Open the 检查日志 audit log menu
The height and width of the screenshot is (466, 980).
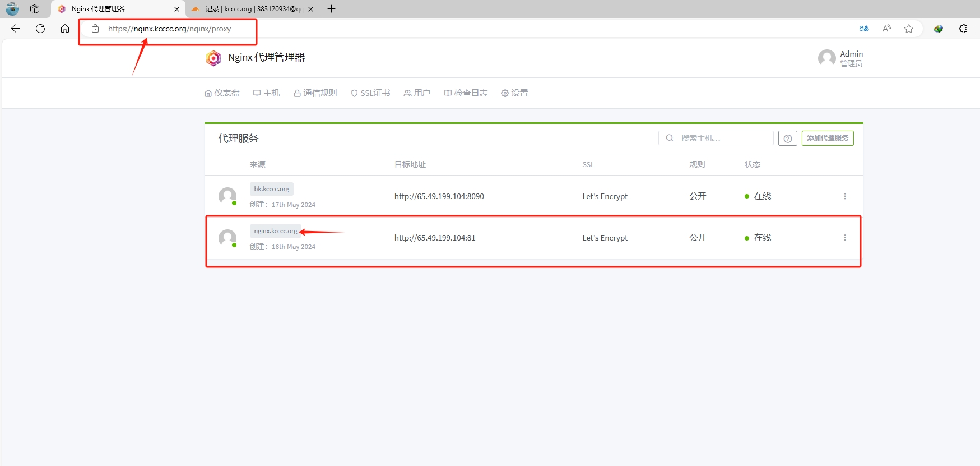coord(466,93)
